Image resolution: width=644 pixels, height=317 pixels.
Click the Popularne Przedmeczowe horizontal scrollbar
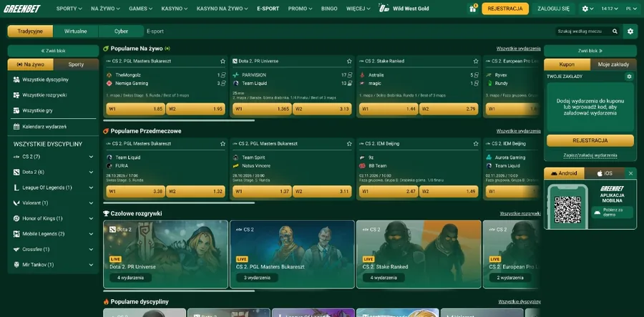179,203
